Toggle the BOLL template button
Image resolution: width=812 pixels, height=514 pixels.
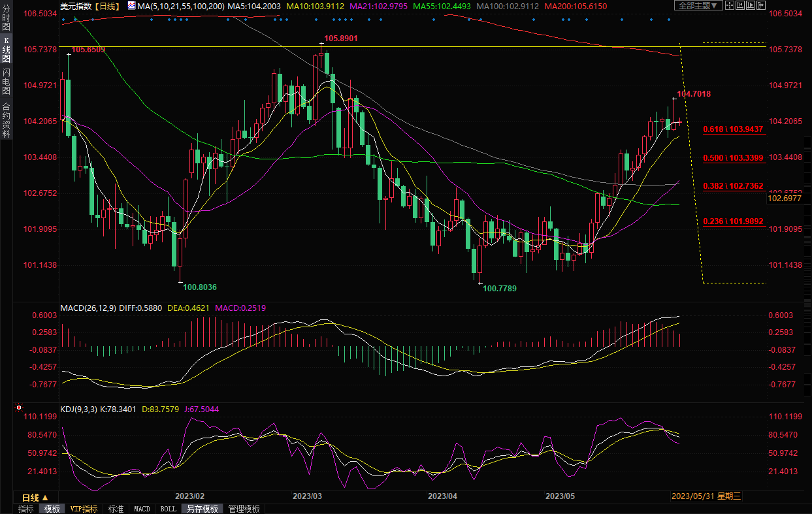(x=168, y=509)
